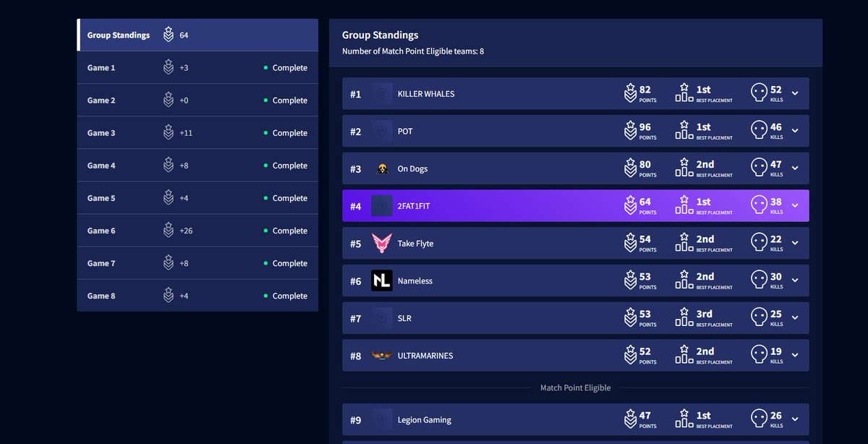Click SLR kills skull icon
Screen dimensions: 868x444
[x=759, y=318]
